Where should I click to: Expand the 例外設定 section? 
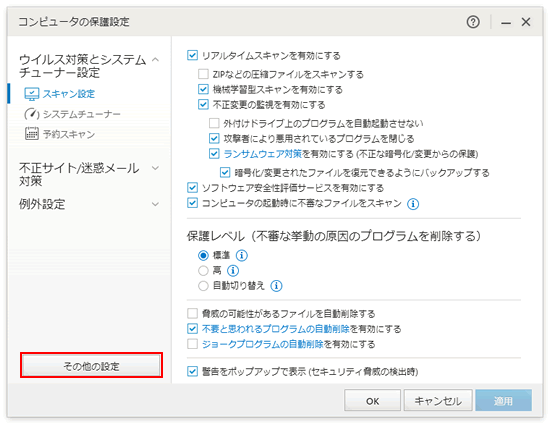(x=155, y=204)
